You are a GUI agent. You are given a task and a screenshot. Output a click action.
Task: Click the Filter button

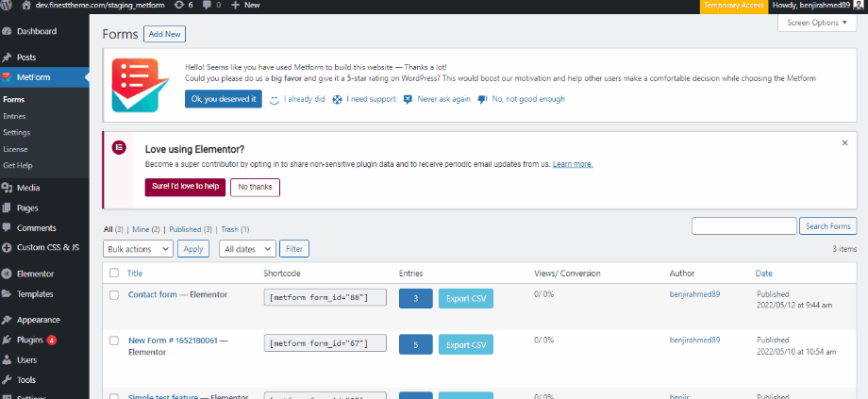[x=294, y=249]
